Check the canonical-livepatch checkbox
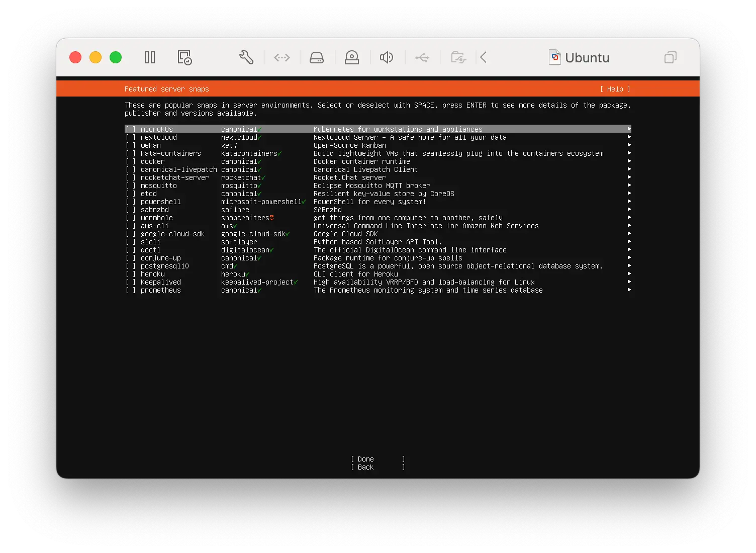This screenshot has height=553, width=756. click(x=131, y=169)
